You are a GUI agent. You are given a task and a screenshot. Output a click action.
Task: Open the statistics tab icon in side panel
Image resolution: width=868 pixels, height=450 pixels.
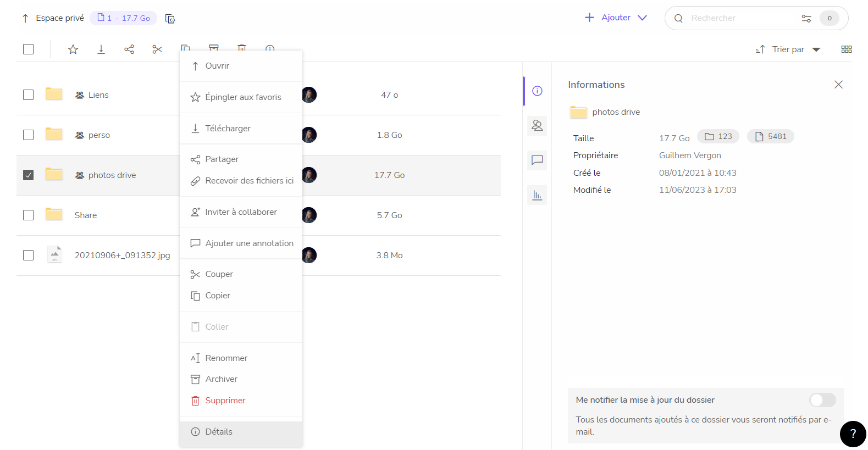click(537, 195)
